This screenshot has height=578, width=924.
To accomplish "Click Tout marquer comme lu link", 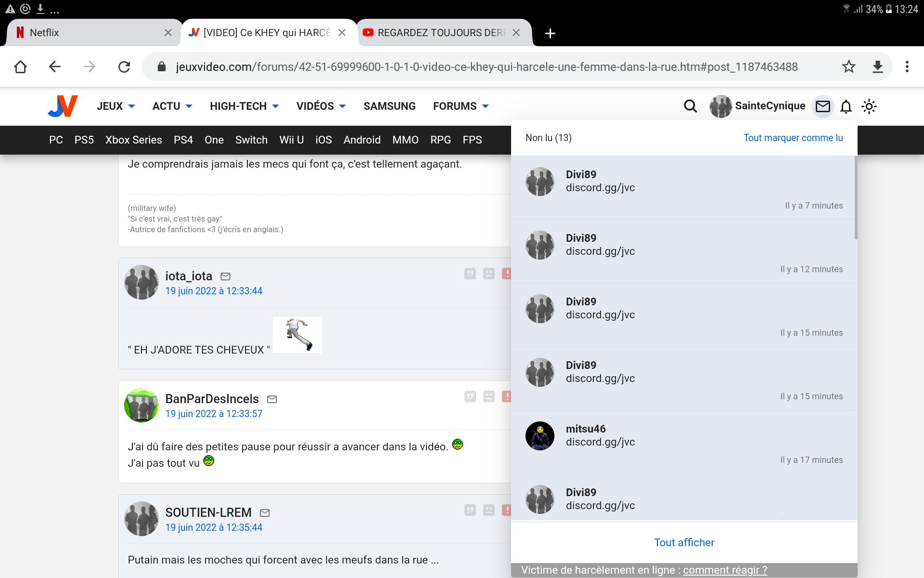I will point(793,138).
